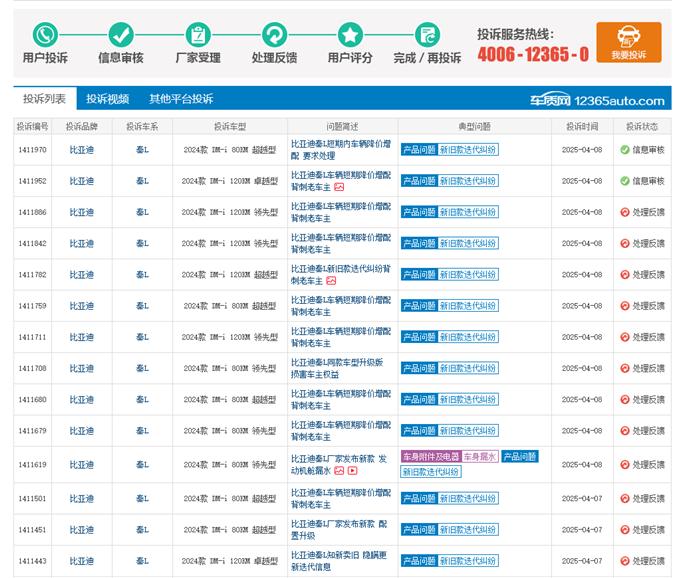This screenshot has width=700, height=578.
Task: Click the 投诉编号 column header
Action: pyautogui.click(x=33, y=127)
